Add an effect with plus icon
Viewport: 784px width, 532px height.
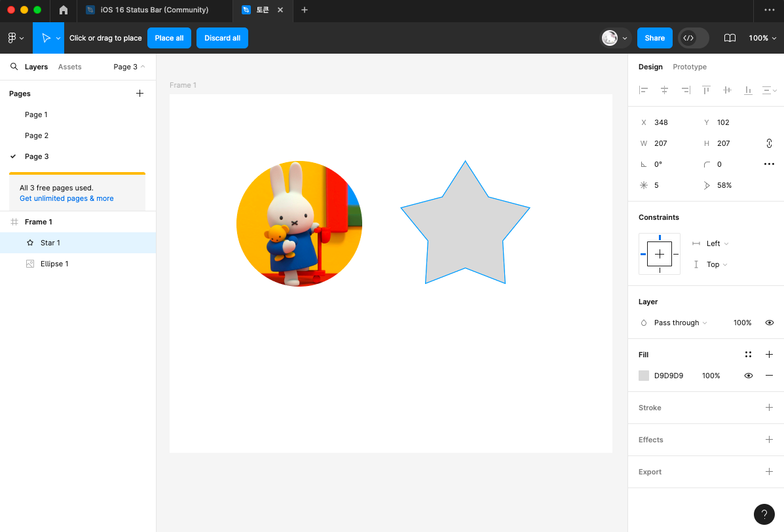[769, 440]
